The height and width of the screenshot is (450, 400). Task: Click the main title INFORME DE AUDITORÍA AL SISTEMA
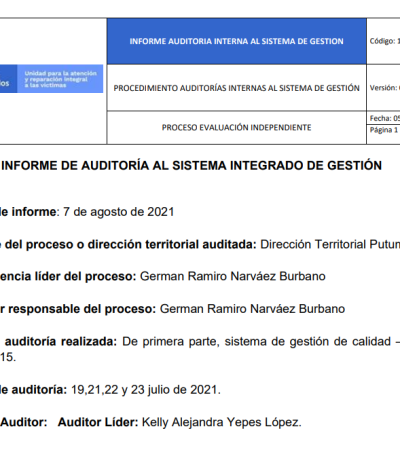[191, 166]
